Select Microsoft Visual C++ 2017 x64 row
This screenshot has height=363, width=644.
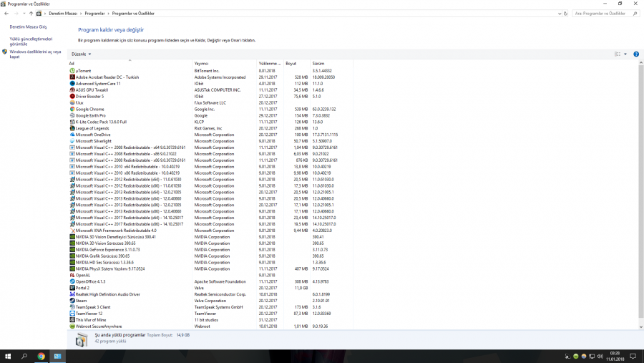[210, 218]
